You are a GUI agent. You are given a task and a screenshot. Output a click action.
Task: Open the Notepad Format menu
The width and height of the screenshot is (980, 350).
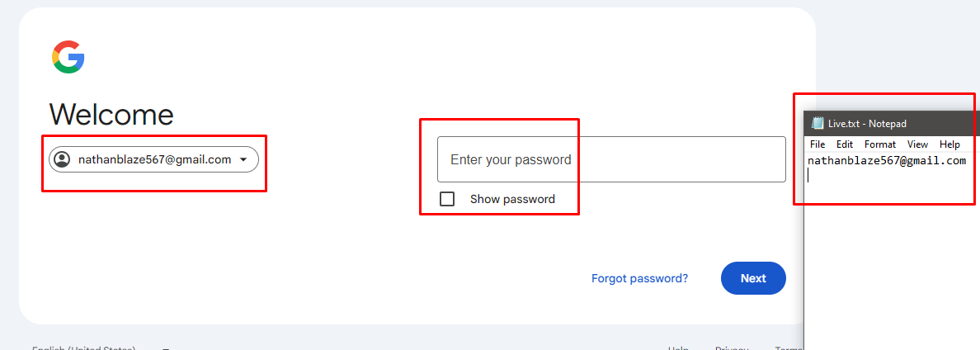(x=880, y=144)
